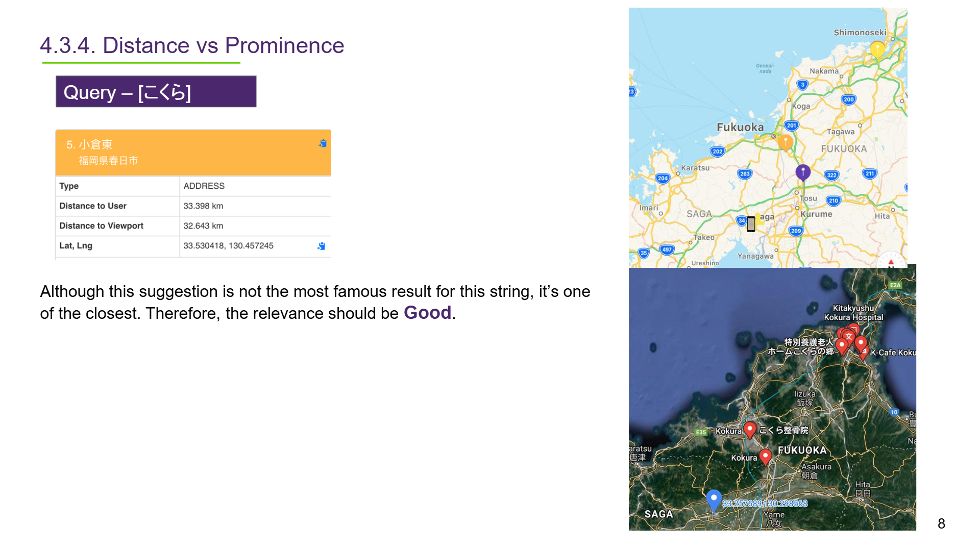The height and width of the screenshot is (551, 980).
Task: Select the Distance to Viewport row
Action: [x=193, y=226]
